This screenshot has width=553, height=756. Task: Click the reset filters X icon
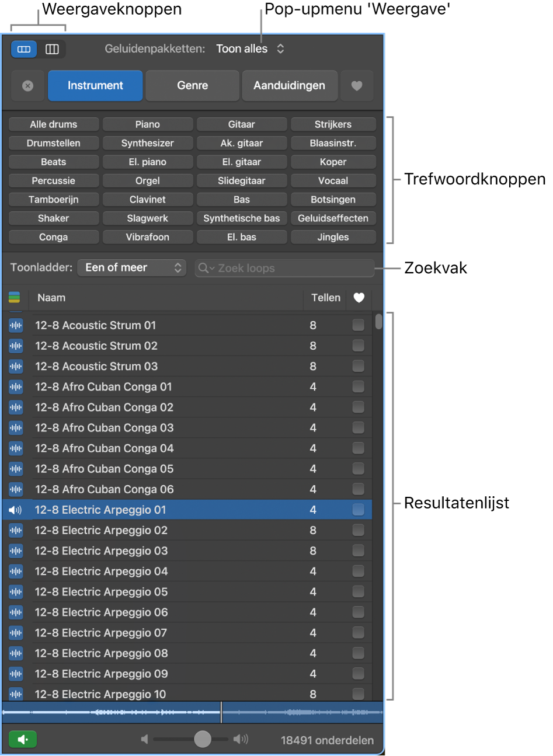27,86
